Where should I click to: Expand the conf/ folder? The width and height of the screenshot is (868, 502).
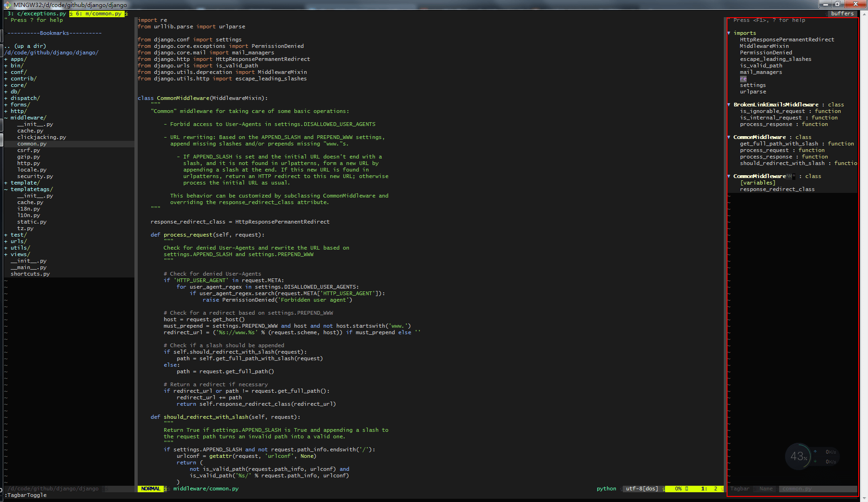[x=15, y=72]
